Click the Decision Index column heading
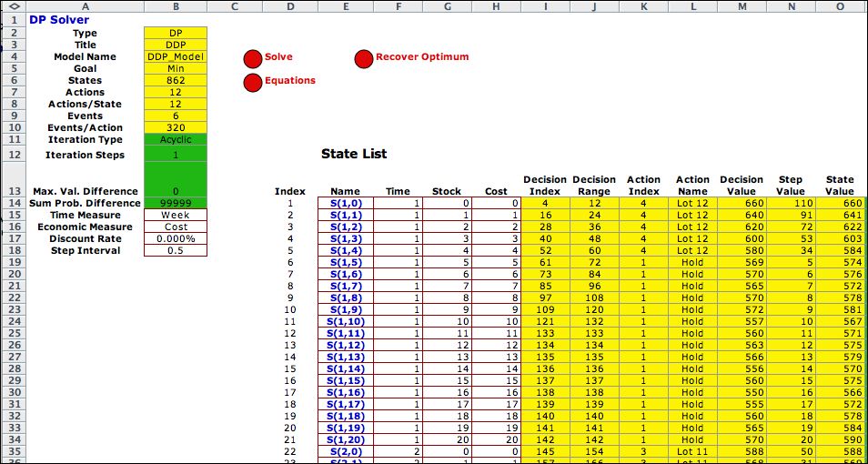Screen dimensions: 868x464 click(545, 186)
